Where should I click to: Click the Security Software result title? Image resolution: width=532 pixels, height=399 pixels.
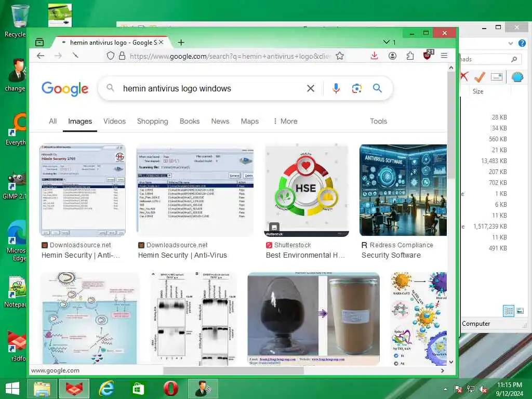click(391, 256)
